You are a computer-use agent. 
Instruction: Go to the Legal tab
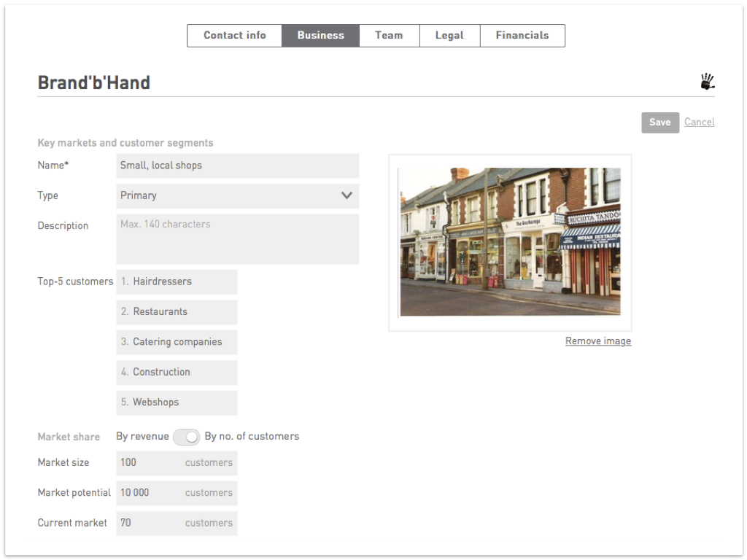click(449, 36)
